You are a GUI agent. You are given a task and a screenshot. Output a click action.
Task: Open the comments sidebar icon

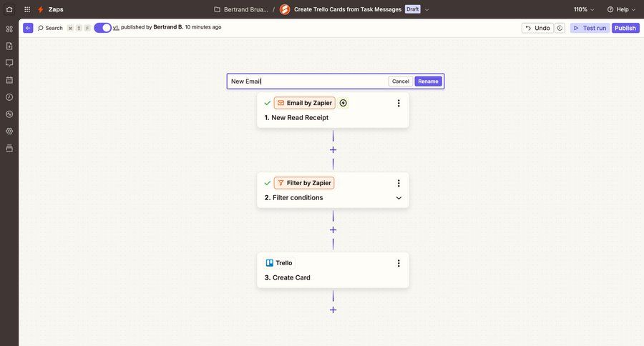pyautogui.click(x=9, y=63)
